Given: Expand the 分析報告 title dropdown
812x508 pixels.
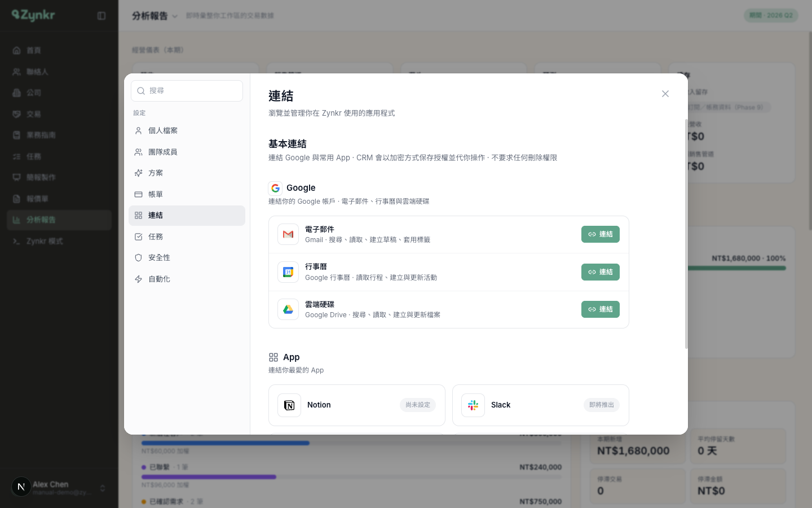Looking at the screenshot, I should click(175, 16).
